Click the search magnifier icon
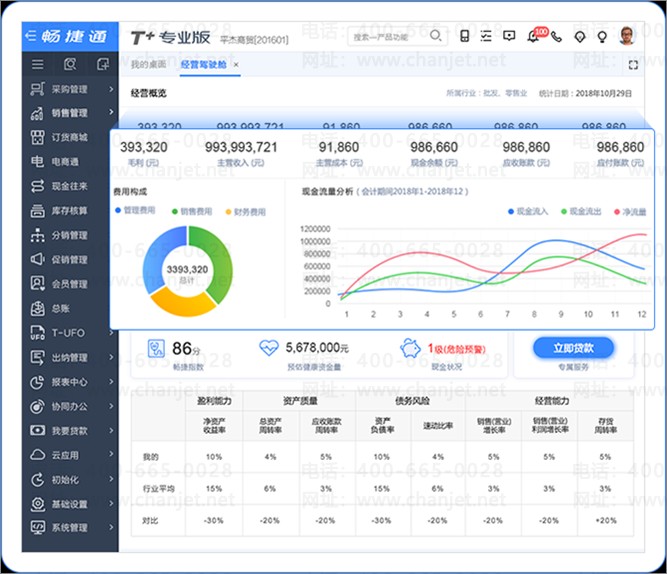 [x=435, y=37]
